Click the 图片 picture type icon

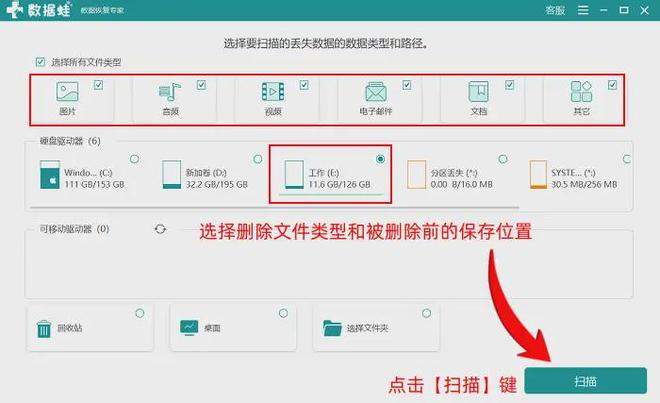67,91
